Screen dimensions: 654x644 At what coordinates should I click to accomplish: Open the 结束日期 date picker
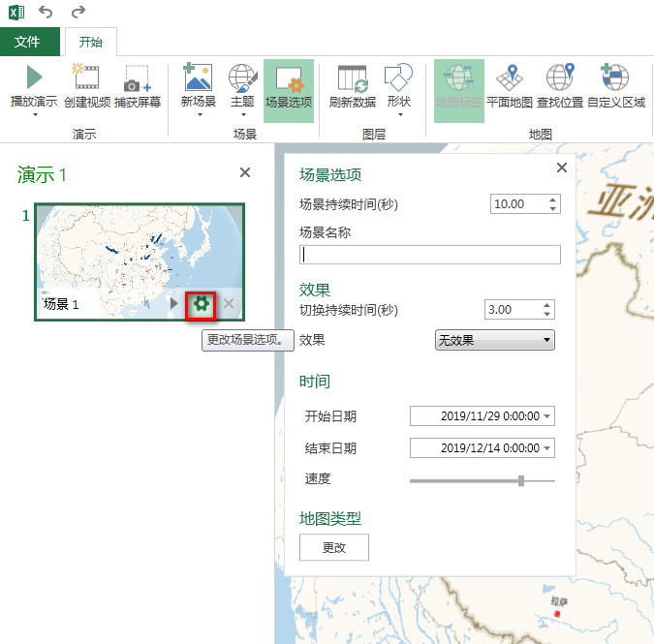[547, 448]
